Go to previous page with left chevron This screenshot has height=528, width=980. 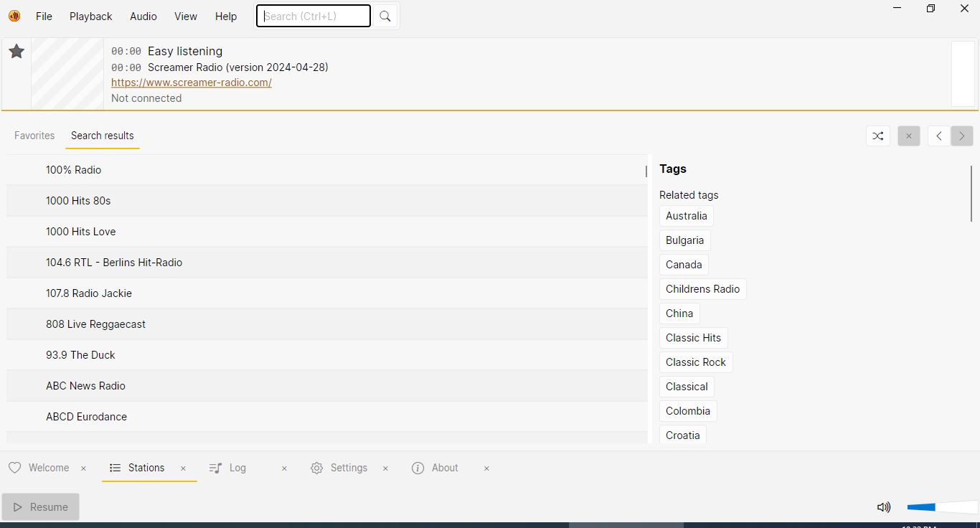pyautogui.click(x=939, y=136)
